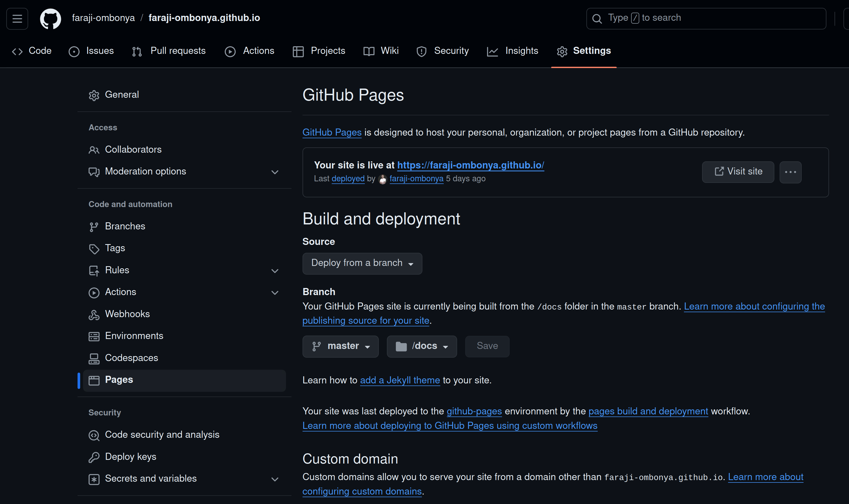Expand the Moderation options section
The width and height of the screenshot is (849, 504).
point(274,172)
